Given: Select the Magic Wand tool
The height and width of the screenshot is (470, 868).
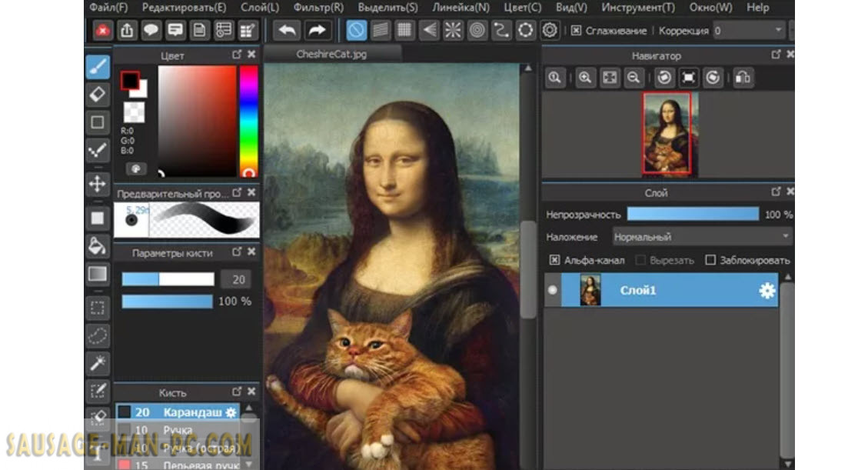Looking at the screenshot, I should click(x=98, y=363).
